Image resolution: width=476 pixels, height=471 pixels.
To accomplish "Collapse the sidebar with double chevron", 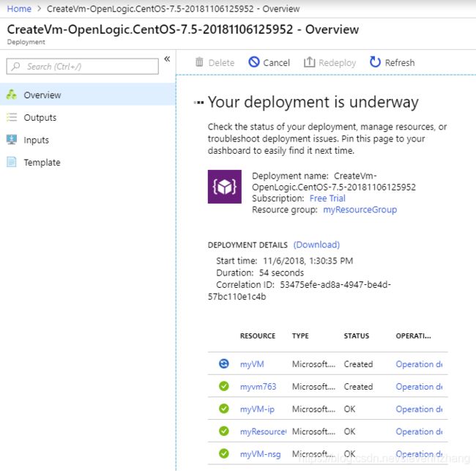I will [x=167, y=59].
